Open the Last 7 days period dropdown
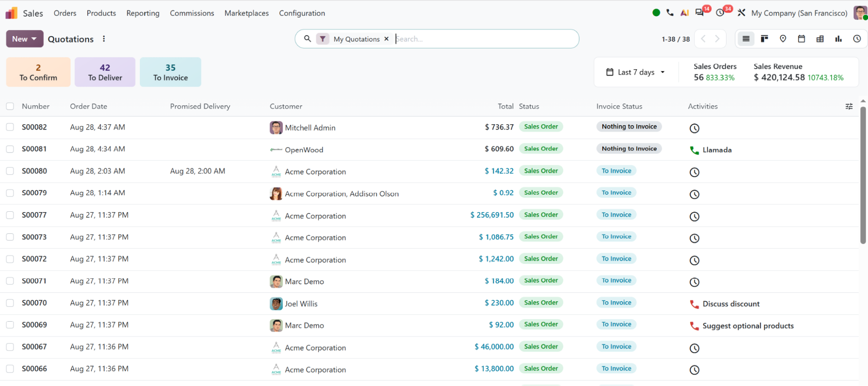Image resolution: width=868 pixels, height=386 pixels. click(x=635, y=72)
